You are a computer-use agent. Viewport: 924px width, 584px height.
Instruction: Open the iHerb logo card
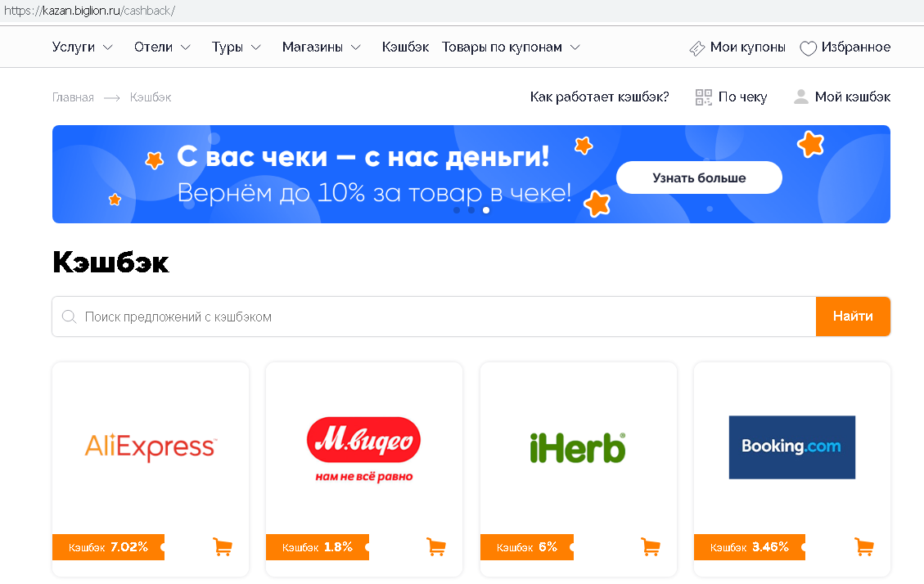(578, 448)
